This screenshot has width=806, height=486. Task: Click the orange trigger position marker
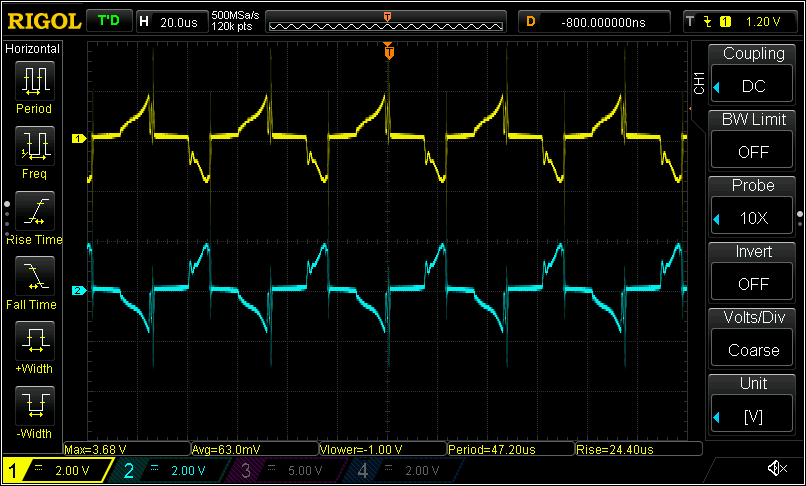click(389, 52)
